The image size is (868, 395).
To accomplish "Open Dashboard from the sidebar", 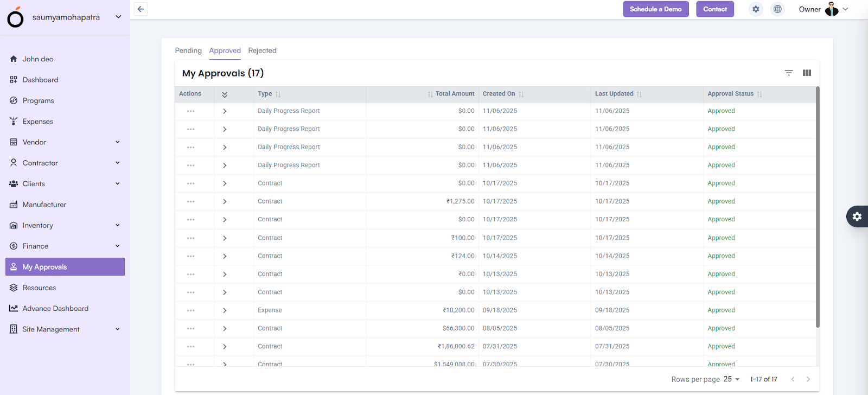I will pos(40,80).
